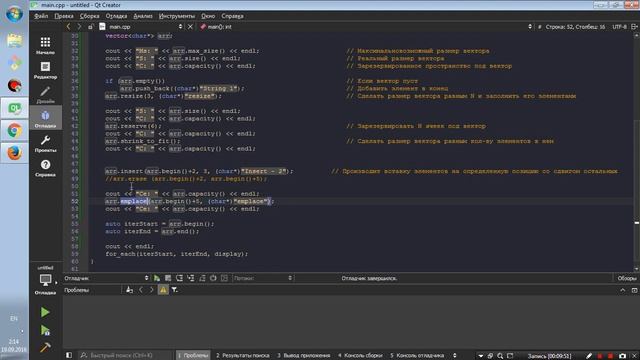640x360 pixels.
Task: Toggle the left sidebar visibility icon
Action: click(x=69, y=356)
